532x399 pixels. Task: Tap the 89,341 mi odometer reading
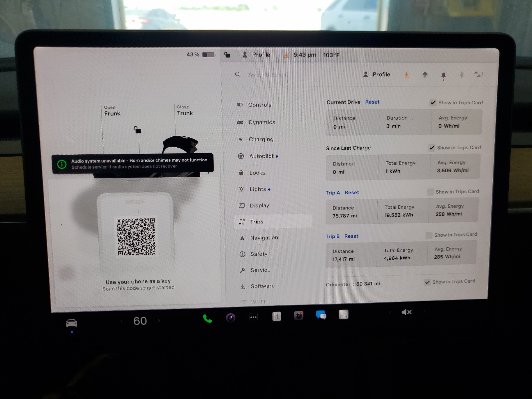[368, 284]
